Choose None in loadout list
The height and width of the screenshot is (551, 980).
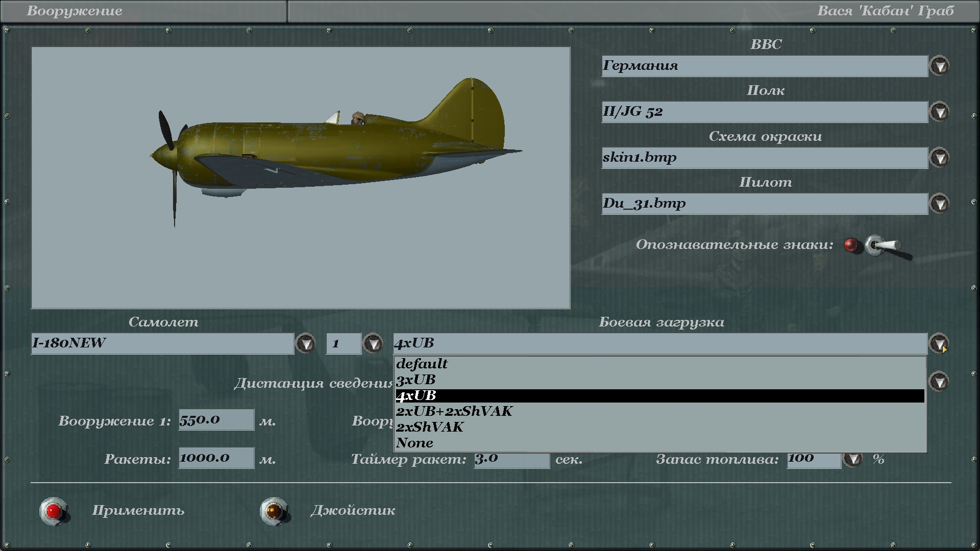click(x=414, y=443)
